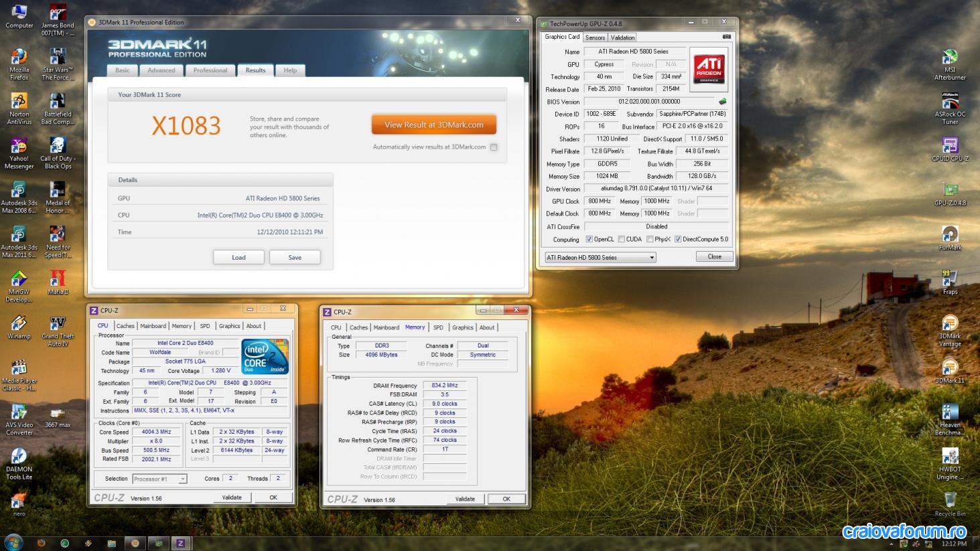The width and height of the screenshot is (980, 551).
Task: Open CPU-Z Processor #1 selection dropdown
Action: (x=159, y=479)
